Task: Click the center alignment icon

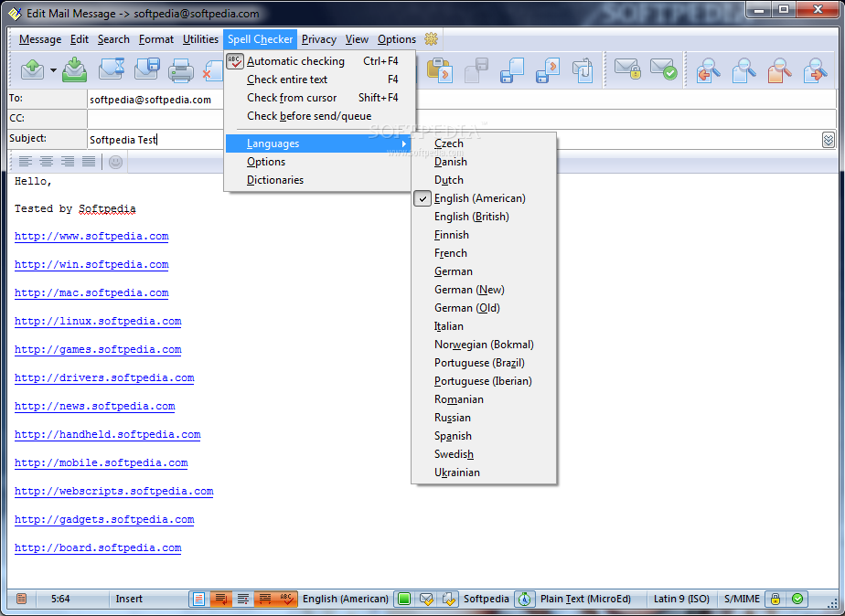Action: pyautogui.click(x=47, y=162)
